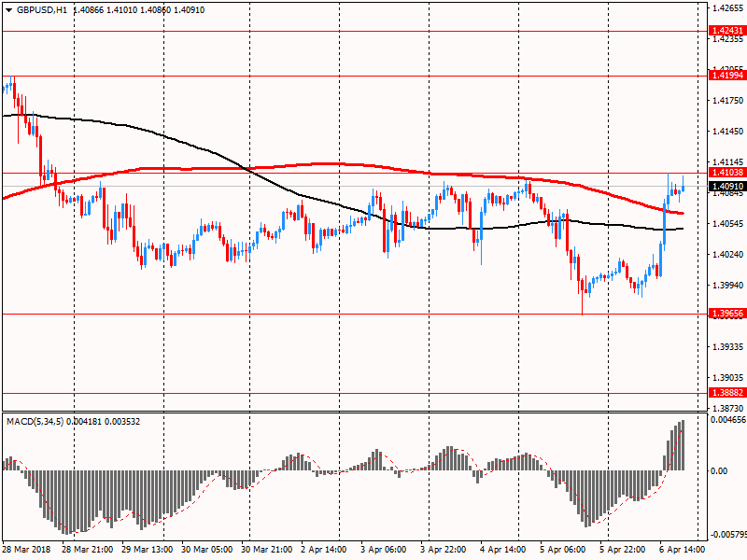Click the GBPUSD,H1 chart title

pos(42,10)
